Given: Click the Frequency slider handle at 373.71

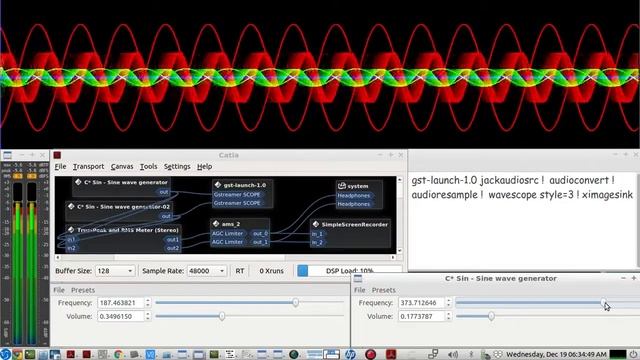Looking at the screenshot, I should click(x=603, y=302).
